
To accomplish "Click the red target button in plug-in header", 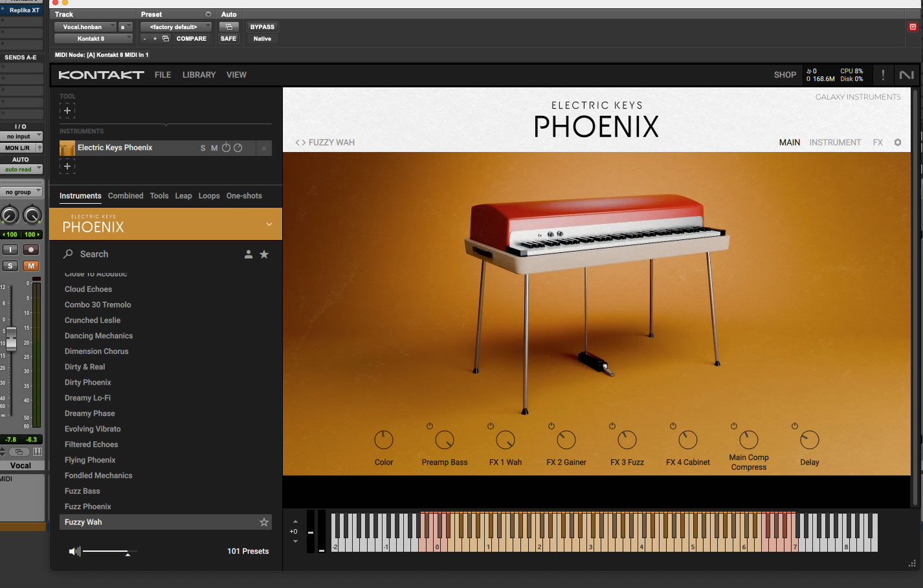I will (913, 27).
